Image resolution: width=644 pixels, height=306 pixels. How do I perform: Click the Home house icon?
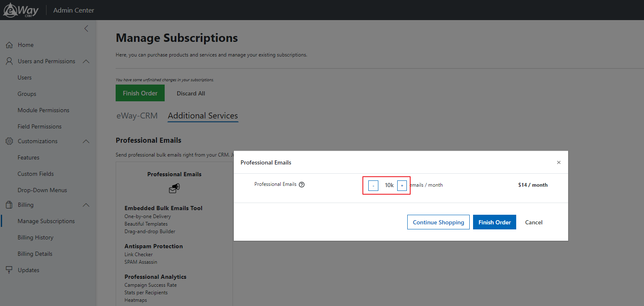(x=9, y=45)
